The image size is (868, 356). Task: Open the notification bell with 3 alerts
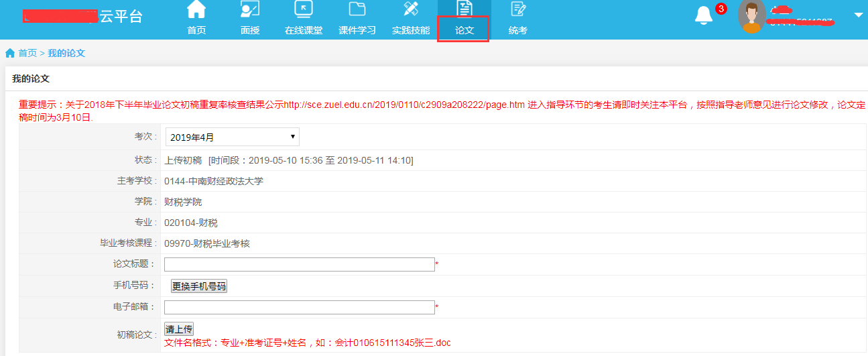[x=704, y=15]
